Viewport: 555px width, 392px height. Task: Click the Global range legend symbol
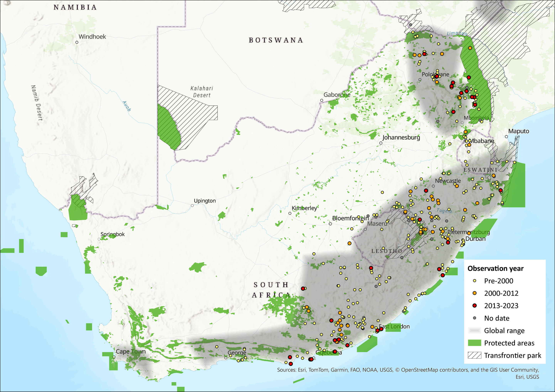coord(474,330)
